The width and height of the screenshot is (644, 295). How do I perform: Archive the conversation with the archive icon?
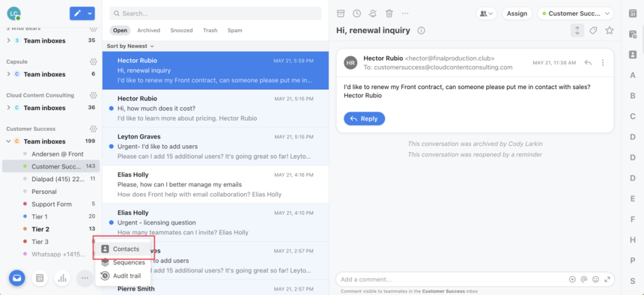[x=341, y=13]
